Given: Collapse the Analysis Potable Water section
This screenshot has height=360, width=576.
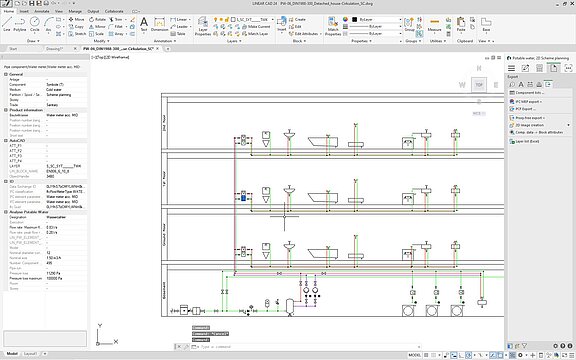Looking at the screenshot, I should pos(6,212).
